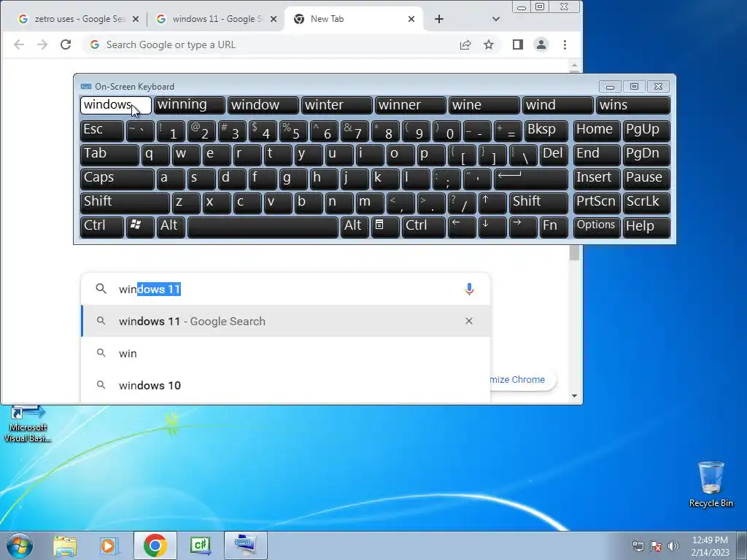
Task: Toggle the left Ctrl key
Action: coord(102,226)
